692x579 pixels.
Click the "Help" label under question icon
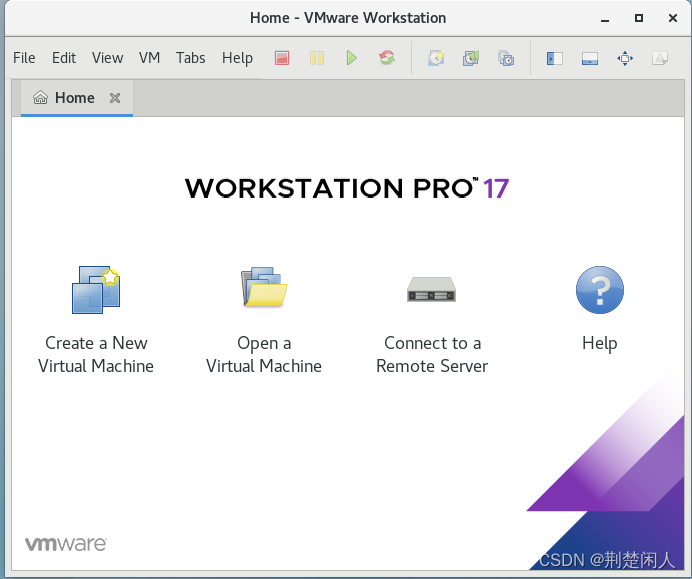599,343
